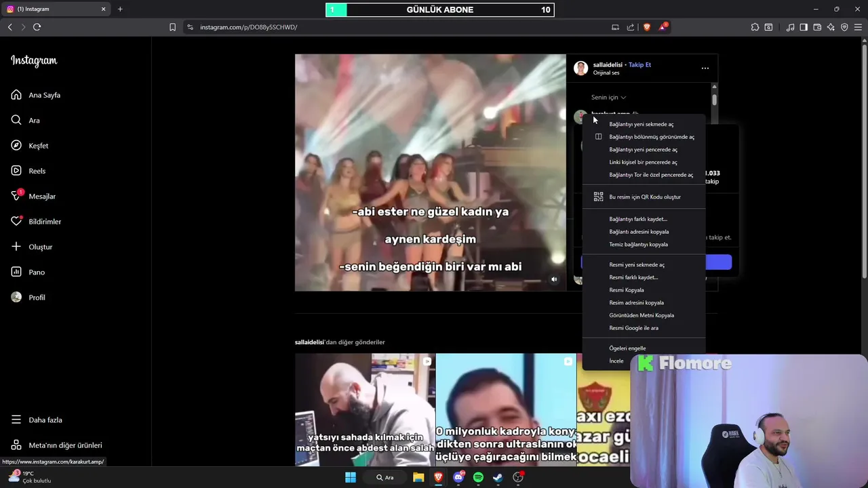Open sallaidelisi profile from the username
This screenshot has height=488, width=868.
click(608, 64)
